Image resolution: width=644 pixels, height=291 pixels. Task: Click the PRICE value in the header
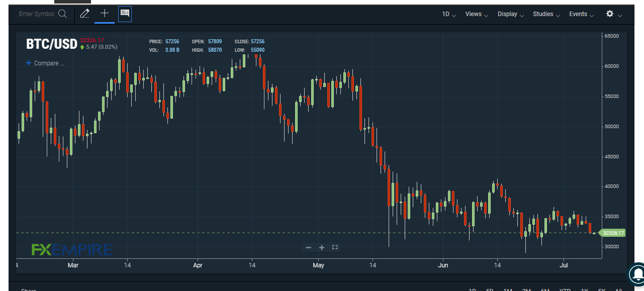[x=172, y=41]
